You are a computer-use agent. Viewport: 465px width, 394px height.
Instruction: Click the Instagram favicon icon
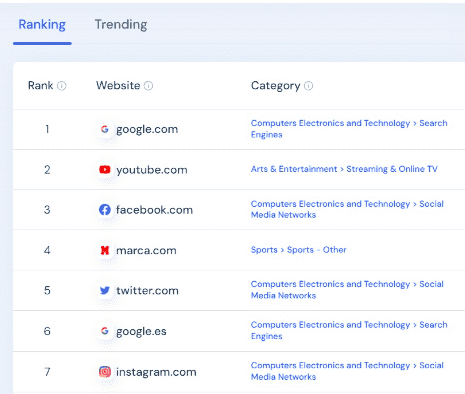[105, 371]
